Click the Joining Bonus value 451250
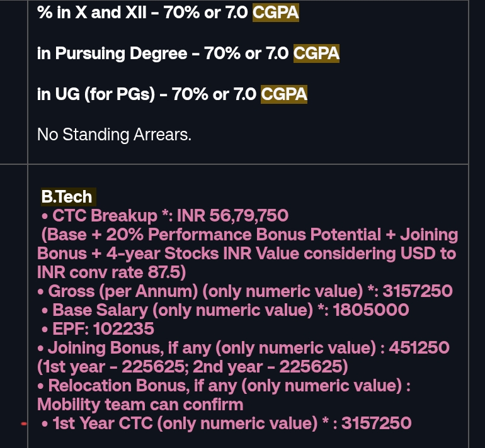This screenshot has height=448, width=485. point(419,347)
